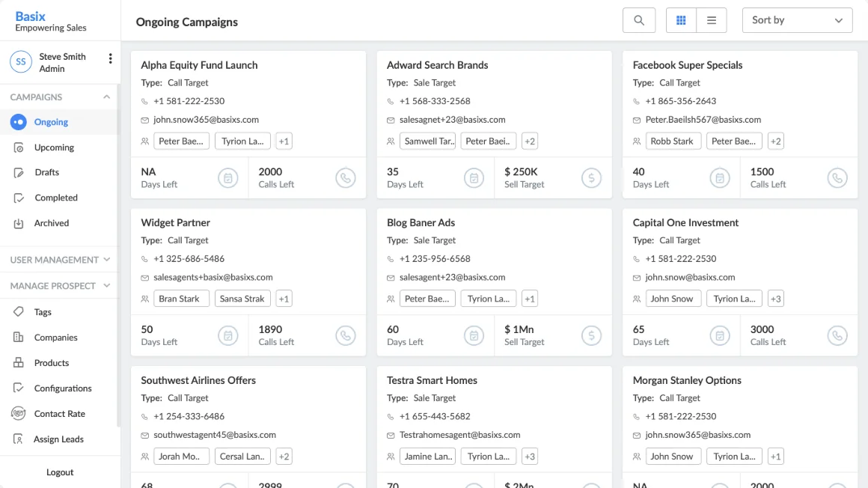Click dollar icon beside $ 1Mn Sell Target
The width and height of the screenshot is (868, 488).
[591, 335]
